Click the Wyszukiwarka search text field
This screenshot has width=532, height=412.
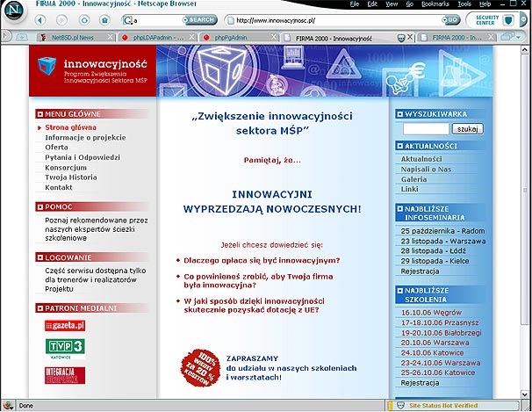coord(426,128)
